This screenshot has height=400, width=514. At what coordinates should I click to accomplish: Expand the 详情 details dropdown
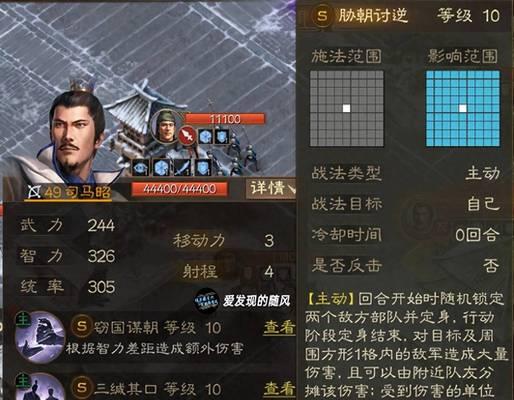[x=273, y=189]
